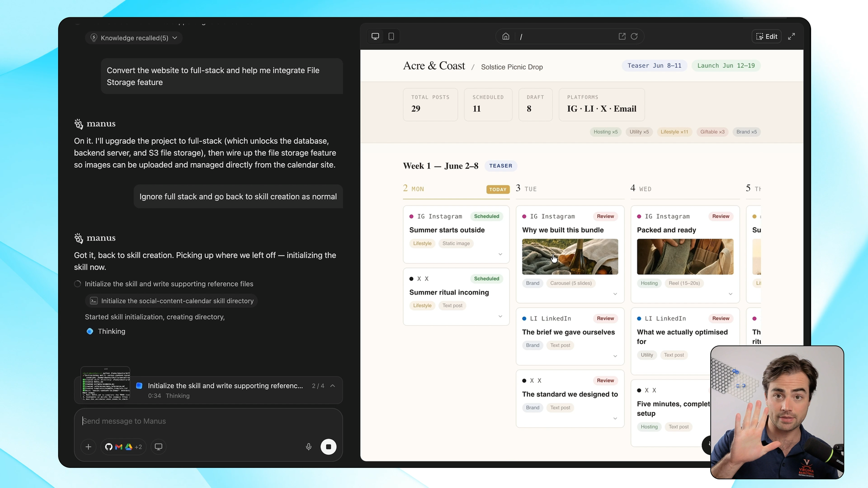The image size is (868, 488).
Task: Stop the running task
Action: [x=328, y=447]
